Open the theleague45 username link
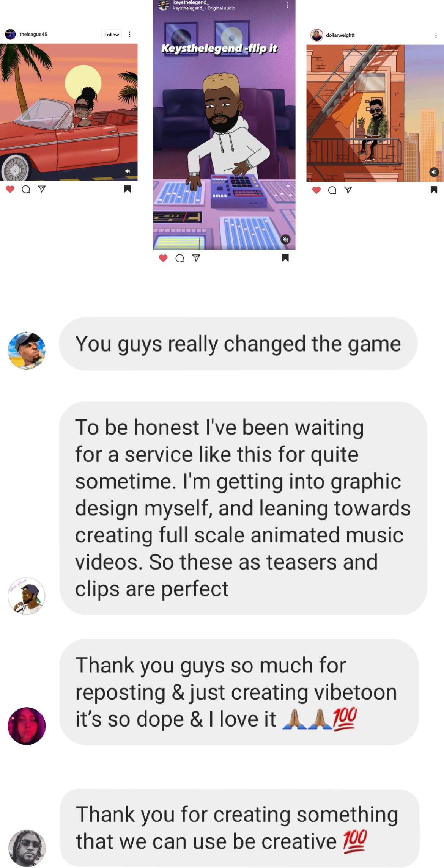Screen dimensions: 444x868 tap(33, 34)
